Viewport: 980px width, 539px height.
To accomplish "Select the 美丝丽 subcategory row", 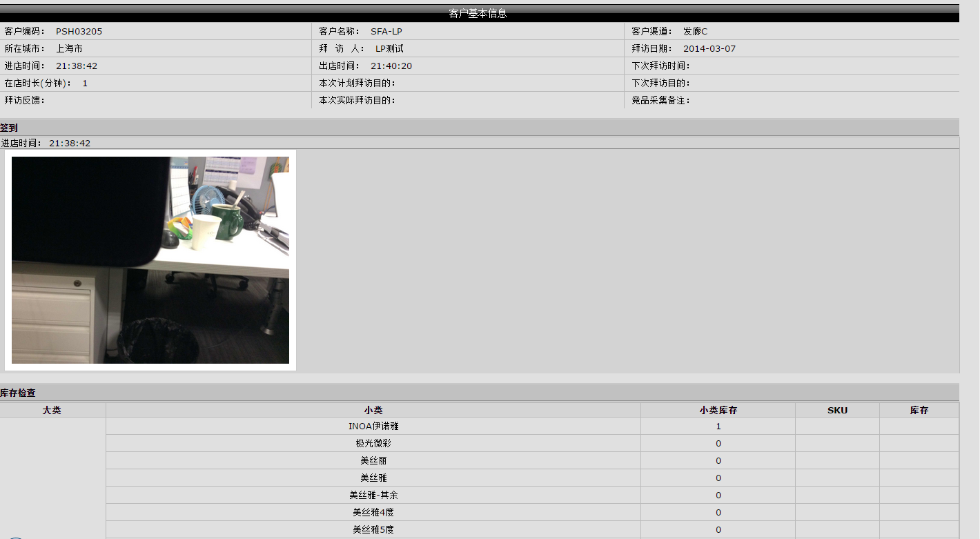I will (373, 461).
